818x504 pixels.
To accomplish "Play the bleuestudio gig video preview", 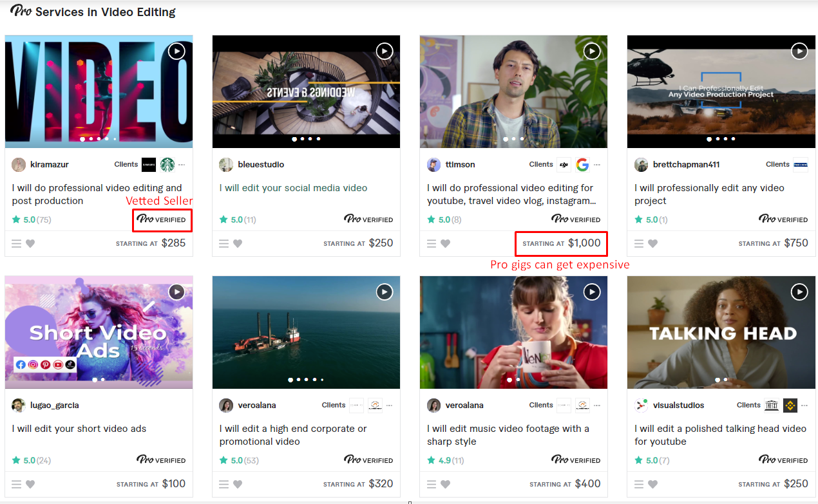I will point(385,51).
